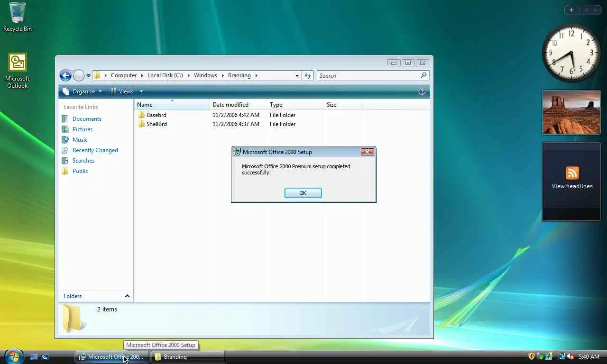
Task: Open the Views button
Action: [x=121, y=91]
